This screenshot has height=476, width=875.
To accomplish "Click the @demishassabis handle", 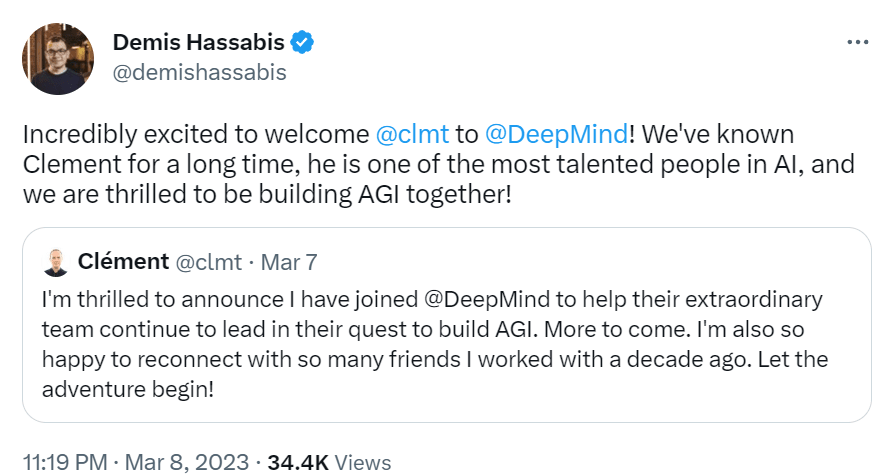I will 199,73.
